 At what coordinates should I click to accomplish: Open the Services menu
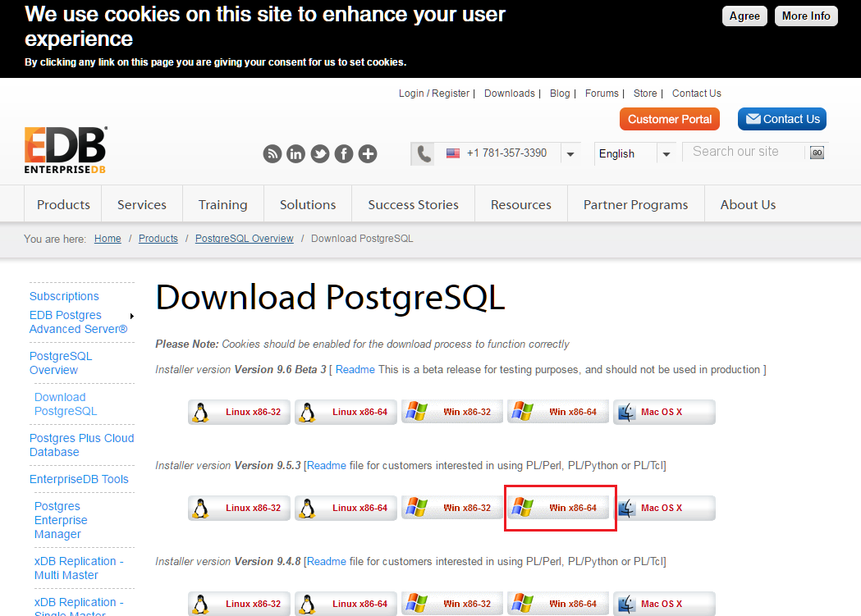142,204
